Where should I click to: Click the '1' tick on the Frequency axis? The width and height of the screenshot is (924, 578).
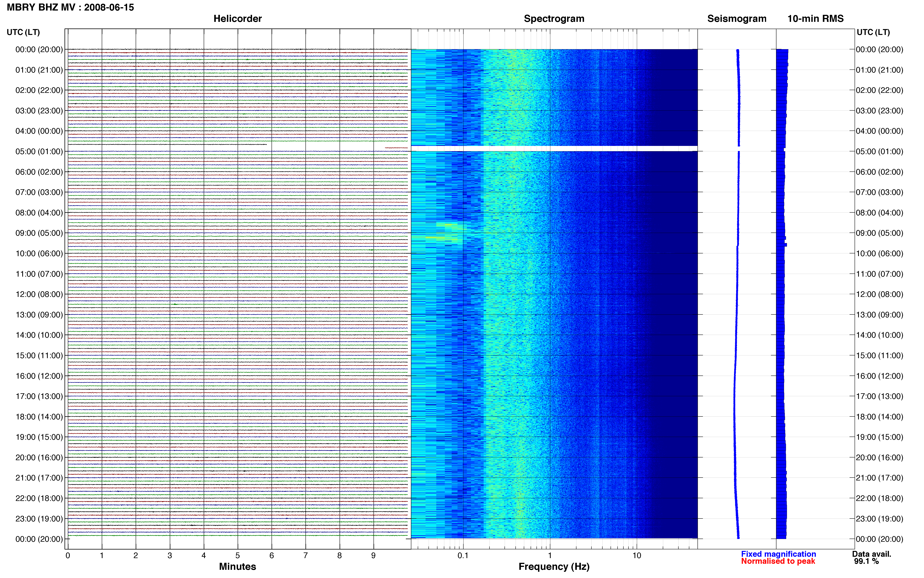[x=550, y=555]
